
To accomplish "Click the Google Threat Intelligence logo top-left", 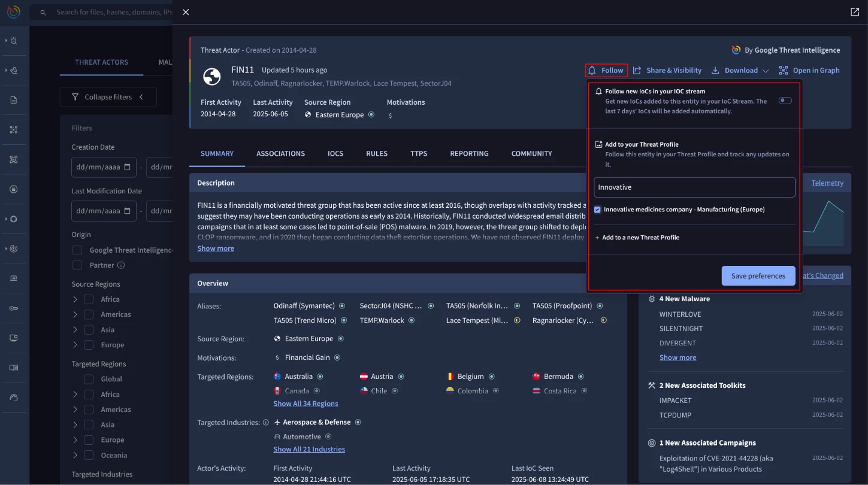I will click(x=14, y=11).
